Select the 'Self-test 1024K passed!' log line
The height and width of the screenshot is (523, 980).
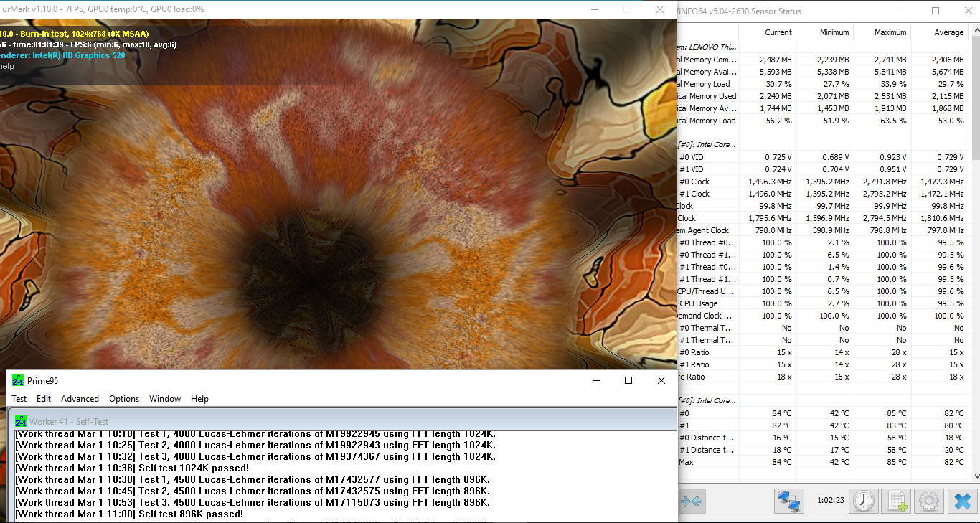coord(131,468)
